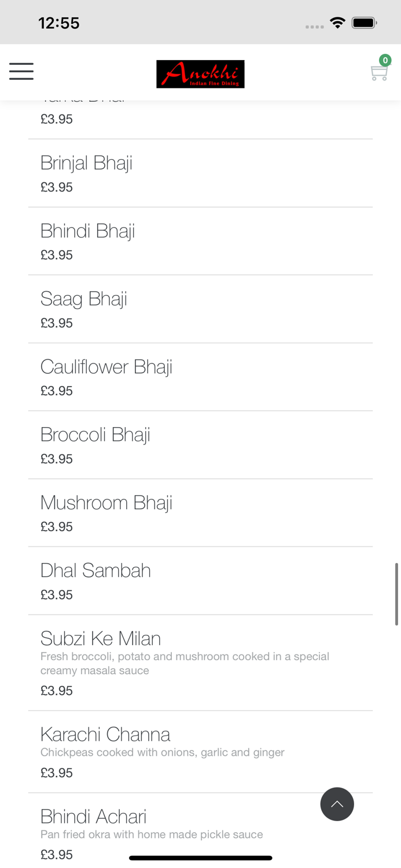Pick Mushroom Bhaji from the menu
The height and width of the screenshot is (868, 401).
tap(106, 503)
